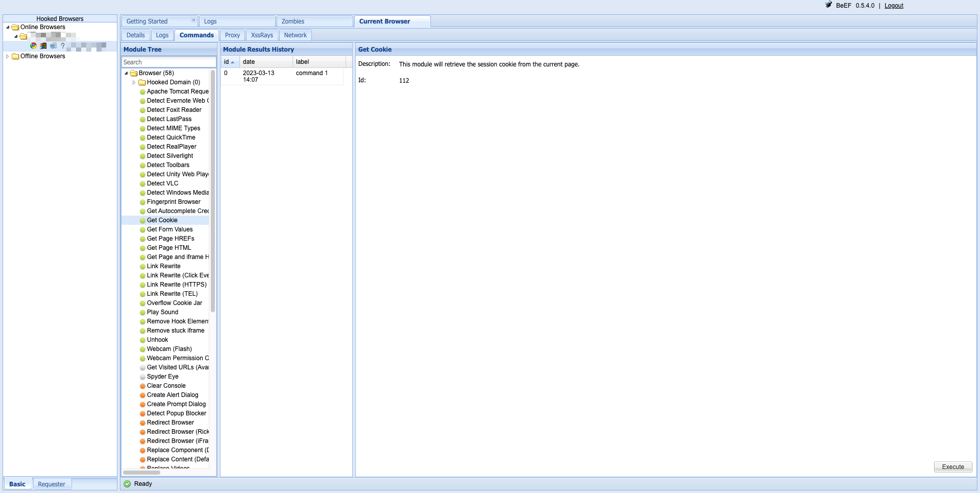Screen dimensions: 980x493
Task: Click the Execute button
Action: pyautogui.click(x=953, y=467)
